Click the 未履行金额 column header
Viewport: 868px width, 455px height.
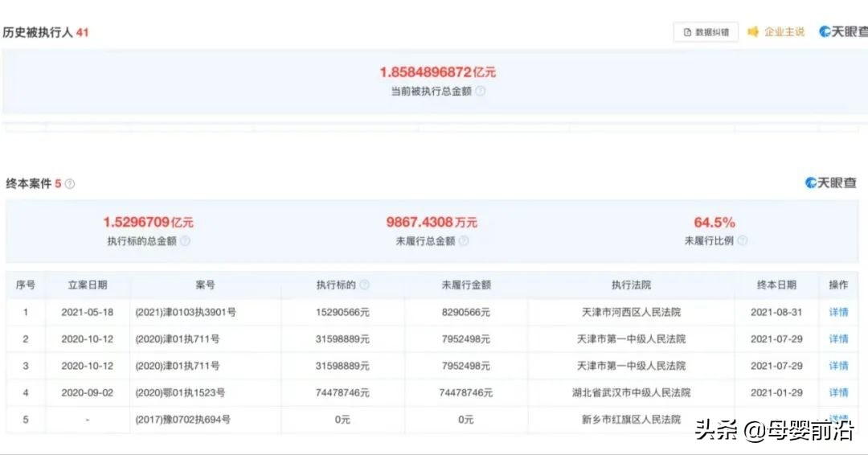[x=466, y=285]
